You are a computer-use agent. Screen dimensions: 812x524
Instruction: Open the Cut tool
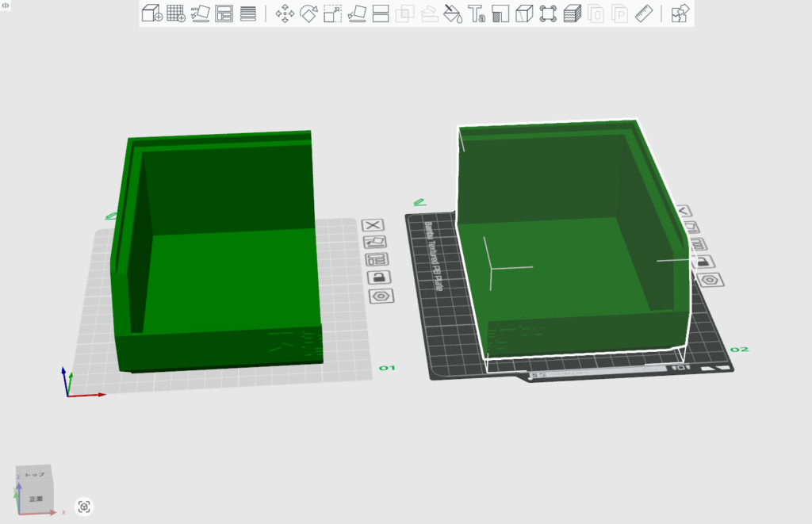pos(381,13)
